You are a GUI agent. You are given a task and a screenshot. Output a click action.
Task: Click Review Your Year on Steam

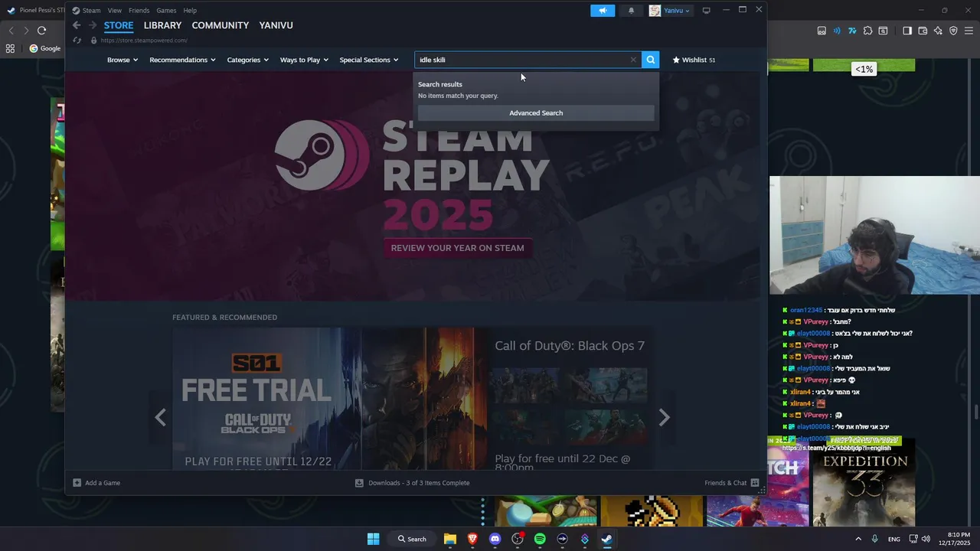(x=458, y=248)
